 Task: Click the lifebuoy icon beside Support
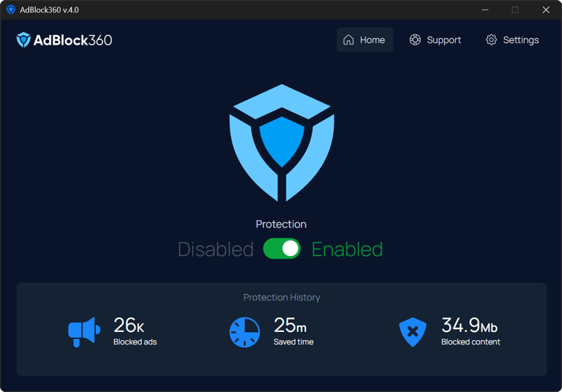(x=415, y=40)
